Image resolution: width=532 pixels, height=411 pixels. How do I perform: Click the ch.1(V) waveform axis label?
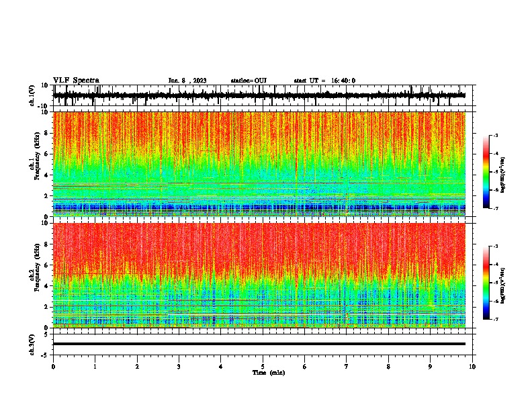pyautogui.click(x=32, y=95)
